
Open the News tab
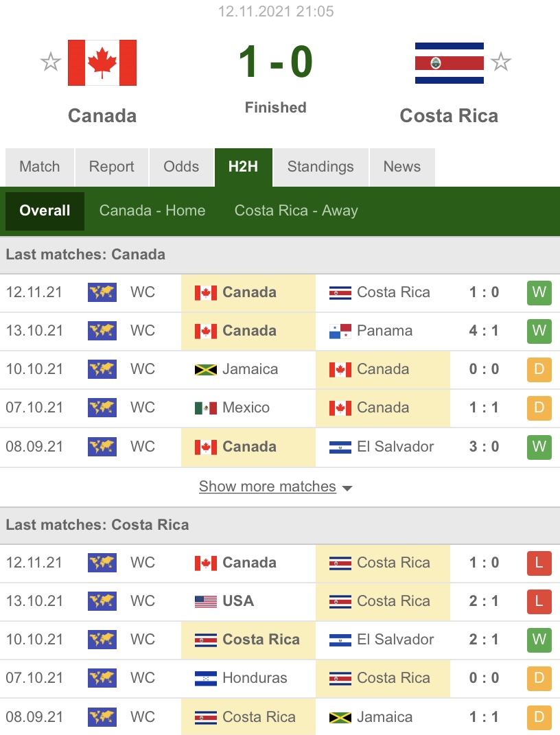coord(402,167)
